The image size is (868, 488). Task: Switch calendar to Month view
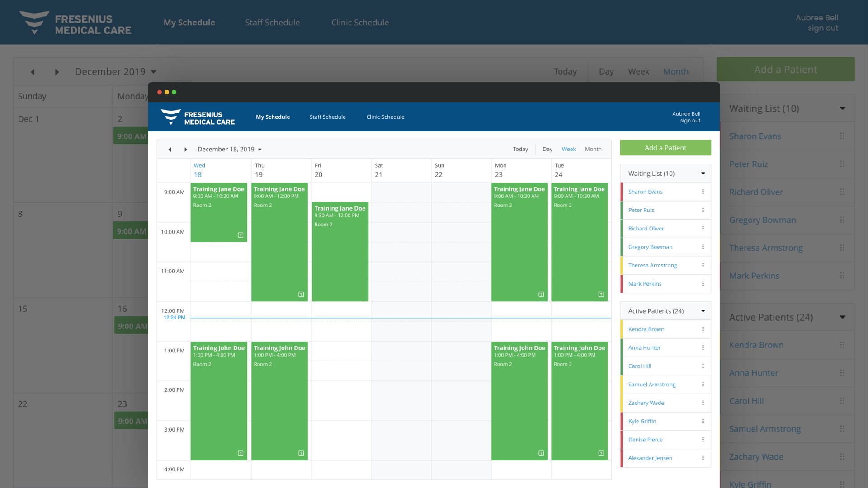click(x=593, y=149)
